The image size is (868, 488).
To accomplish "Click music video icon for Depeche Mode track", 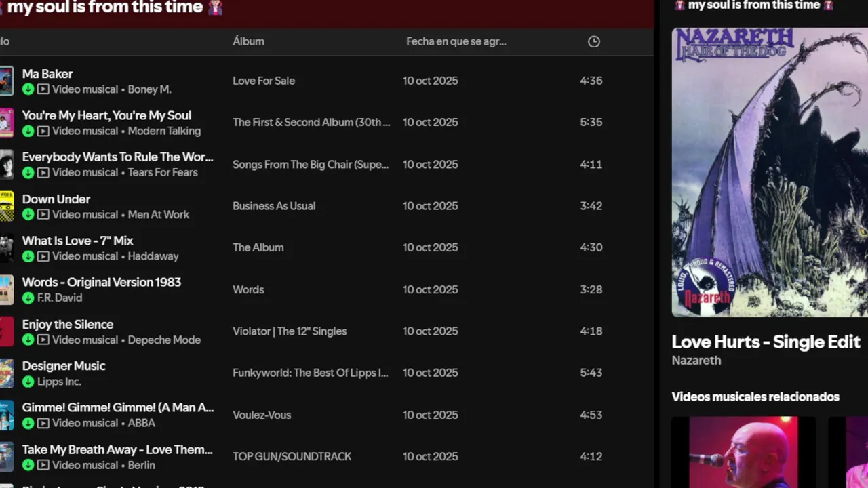I will pyautogui.click(x=43, y=340).
